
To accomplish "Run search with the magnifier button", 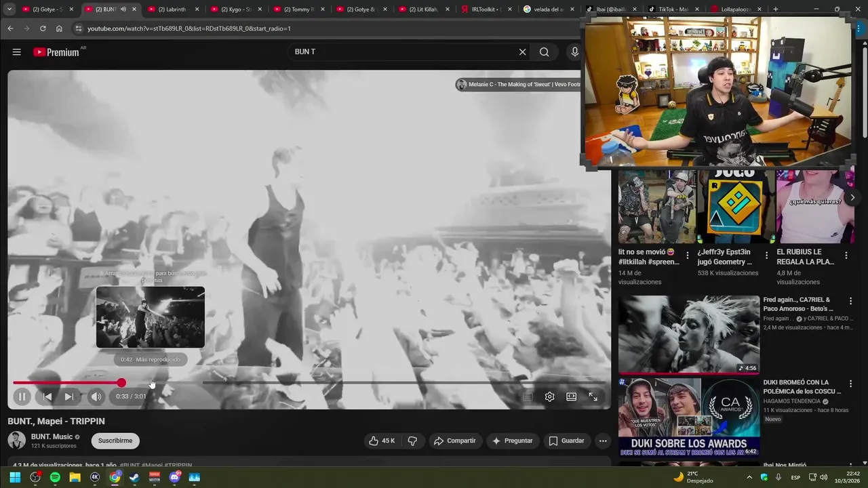I will [544, 52].
